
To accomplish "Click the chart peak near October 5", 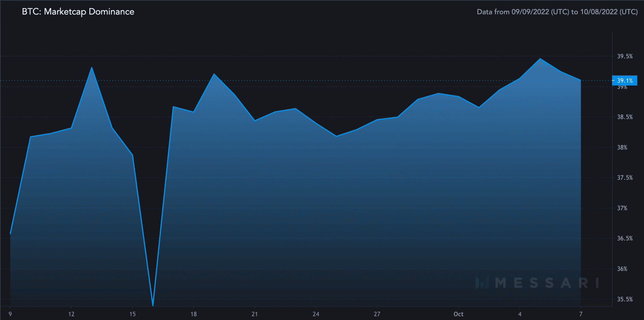I will (x=540, y=58).
